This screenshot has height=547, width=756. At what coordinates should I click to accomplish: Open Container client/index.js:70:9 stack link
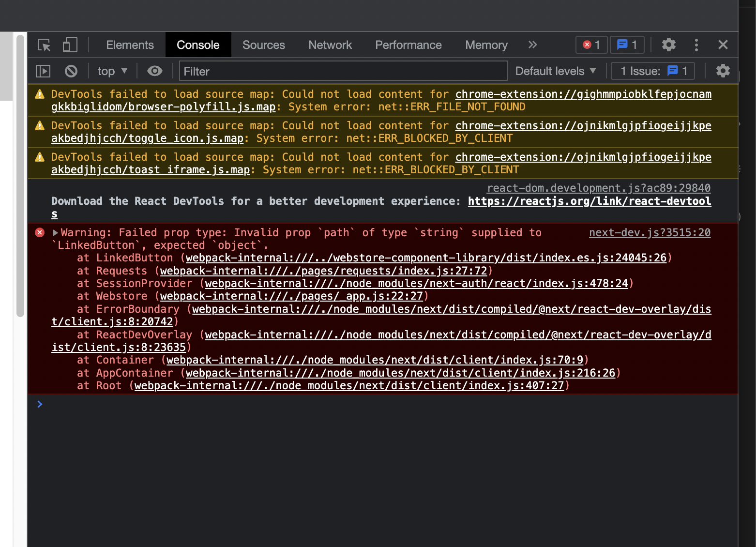point(375,360)
